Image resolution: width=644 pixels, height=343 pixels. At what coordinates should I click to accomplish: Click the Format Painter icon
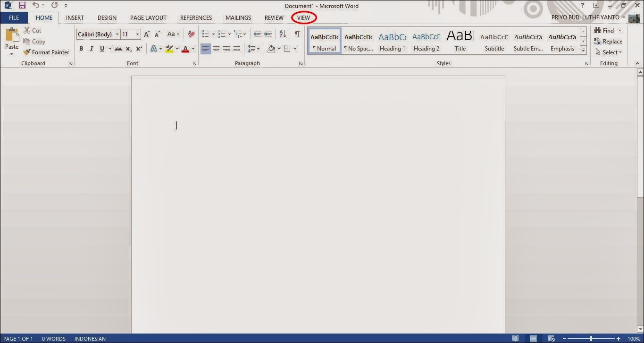(26, 52)
